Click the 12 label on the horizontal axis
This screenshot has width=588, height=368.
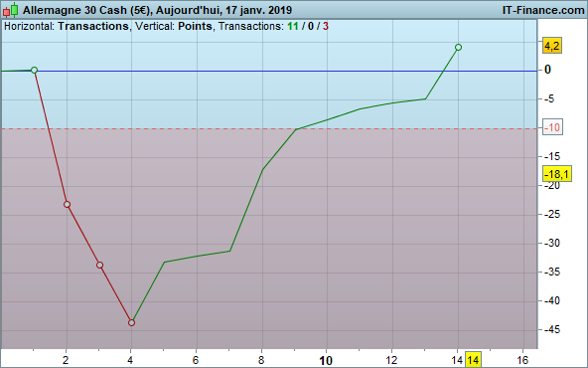tap(391, 360)
